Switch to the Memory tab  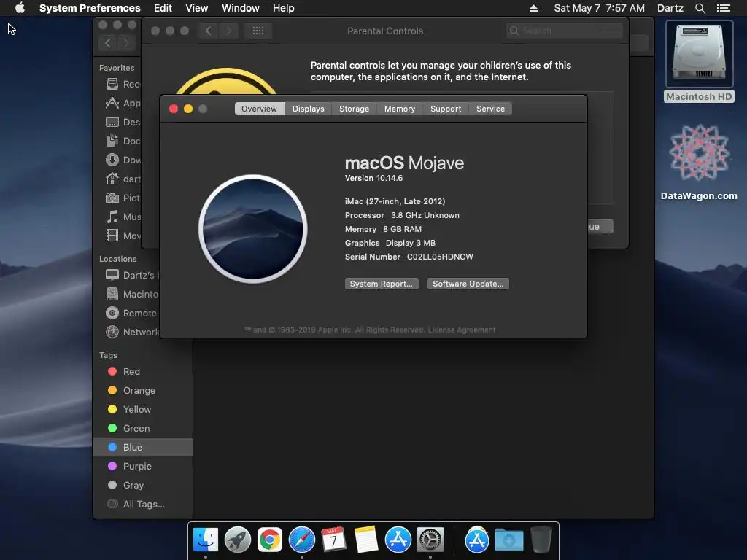[x=400, y=109]
